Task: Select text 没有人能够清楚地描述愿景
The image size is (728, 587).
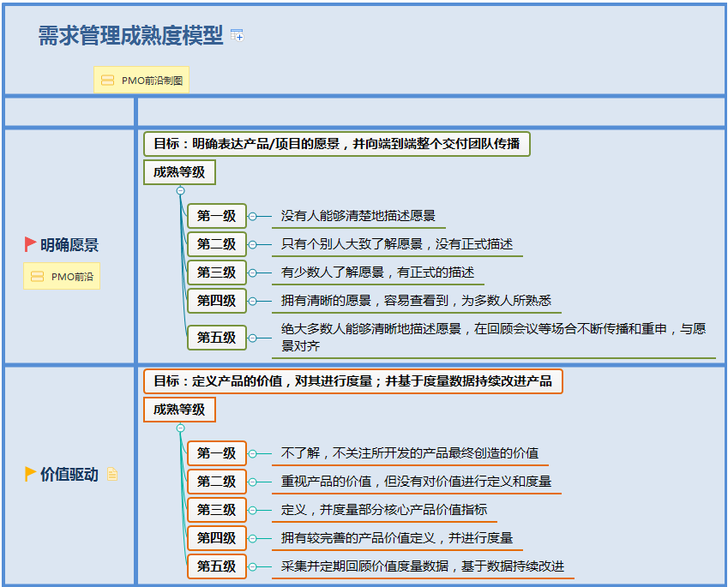Action: click(x=358, y=216)
